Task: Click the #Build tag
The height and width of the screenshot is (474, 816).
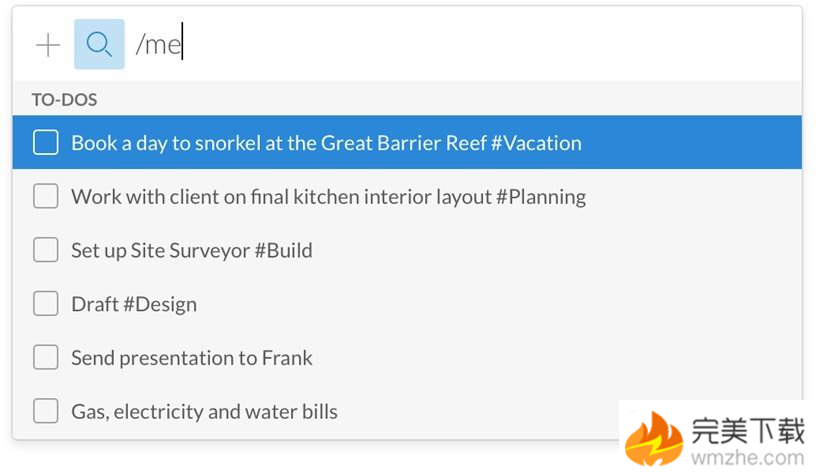Action: (x=284, y=250)
